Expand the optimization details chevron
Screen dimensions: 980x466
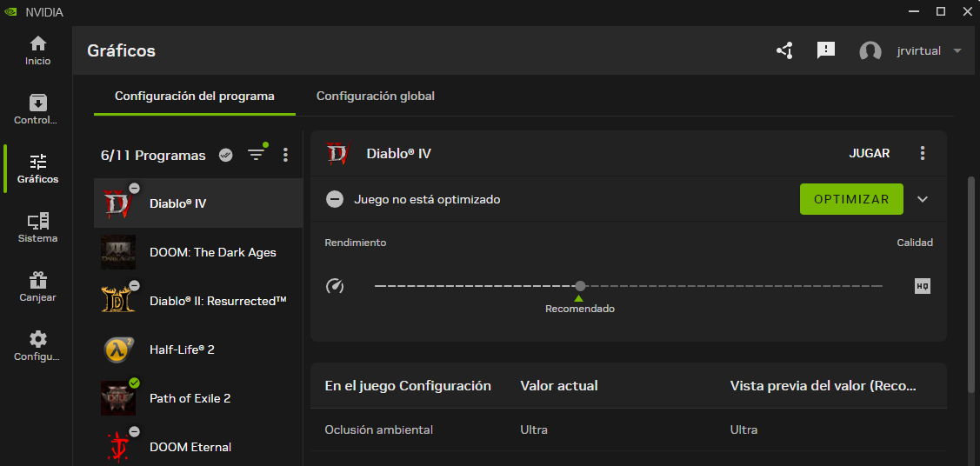click(923, 199)
